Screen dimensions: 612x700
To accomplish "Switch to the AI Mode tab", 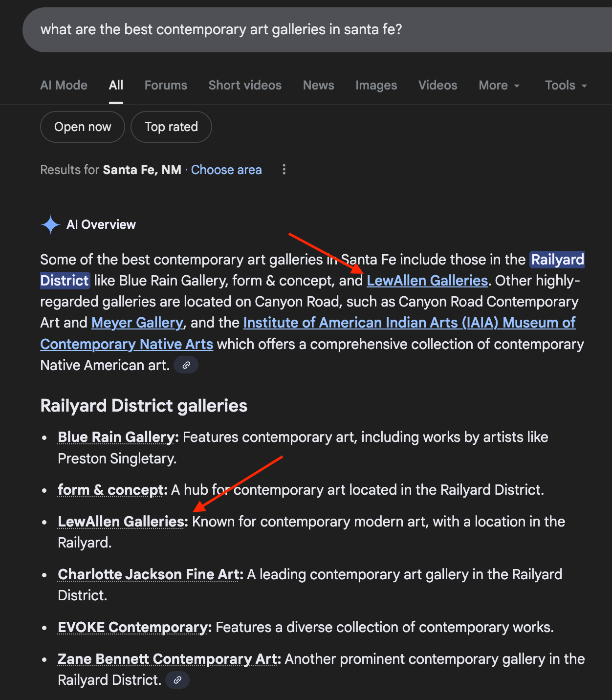I will tap(64, 86).
